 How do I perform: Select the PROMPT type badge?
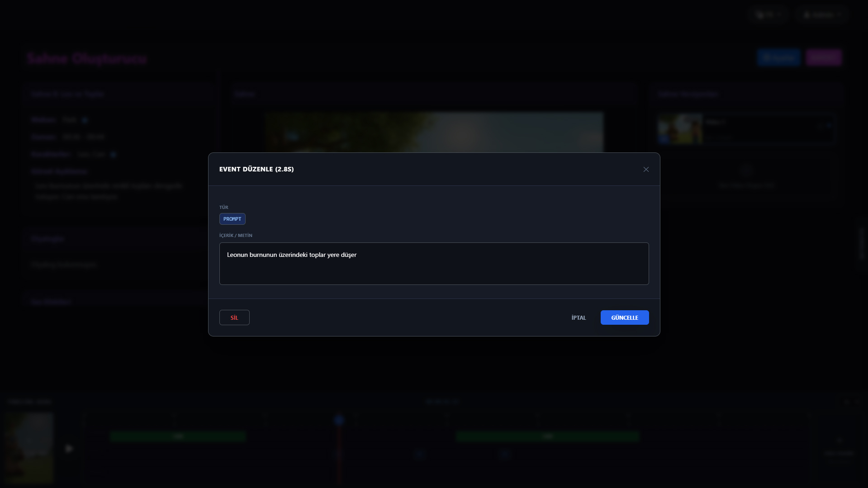[232, 219]
